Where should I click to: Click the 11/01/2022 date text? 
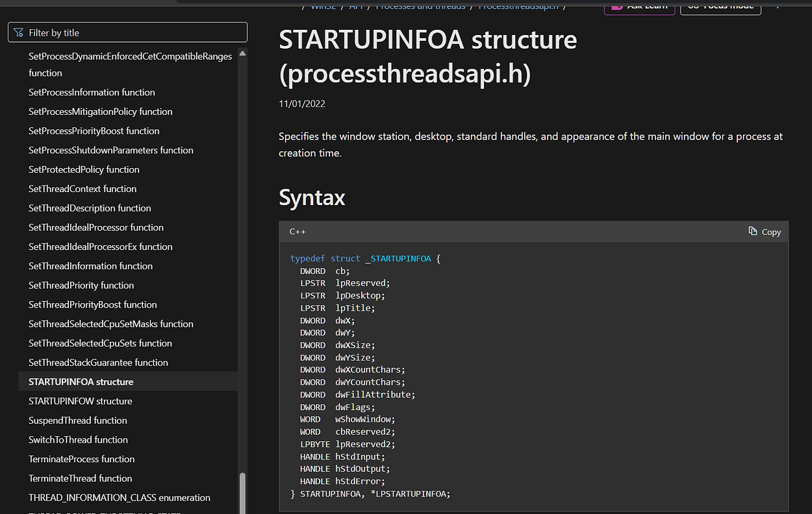tap(302, 104)
